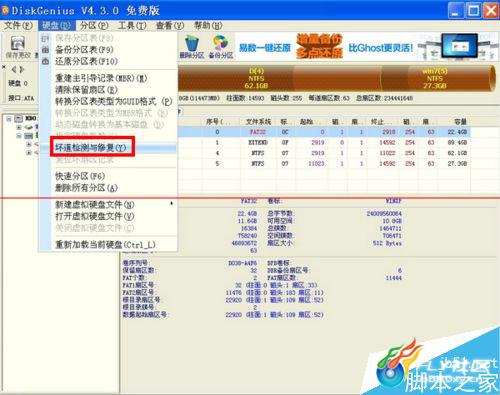Click the Backup Partition colorful icon

(221, 43)
